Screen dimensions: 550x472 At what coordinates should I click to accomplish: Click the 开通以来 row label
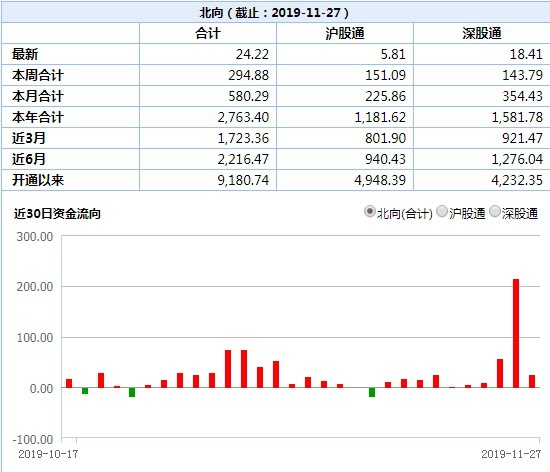[38, 180]
